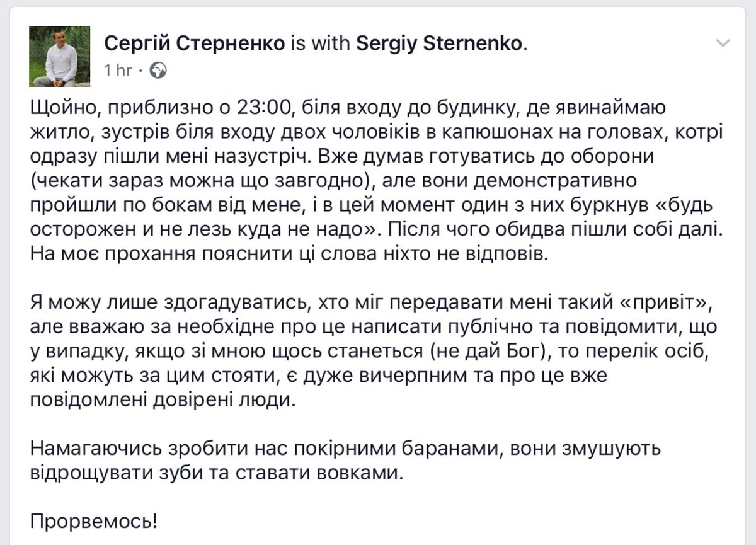756x545 pixels.
Task: Open Сергій Стерненко profile name link
Action: point(194,43)
